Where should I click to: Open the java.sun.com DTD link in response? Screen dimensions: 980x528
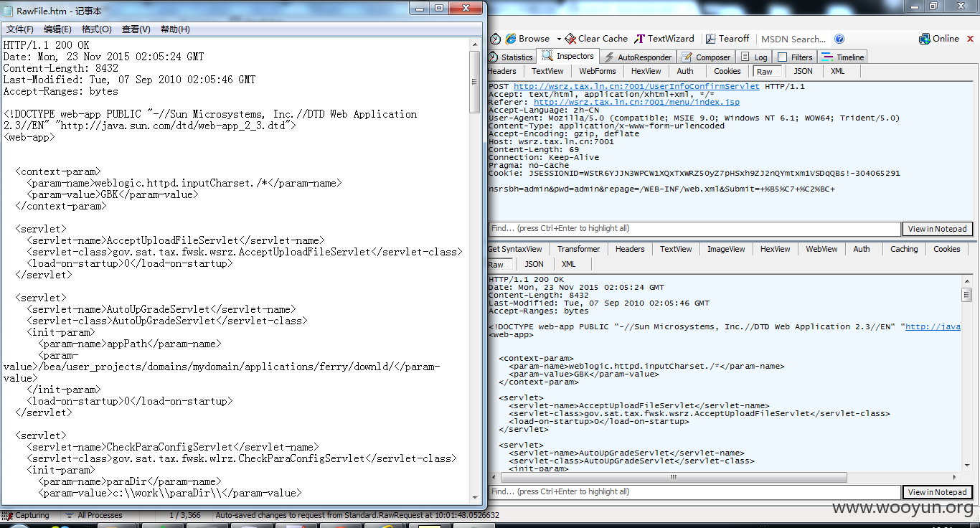(x=933, y=326)
